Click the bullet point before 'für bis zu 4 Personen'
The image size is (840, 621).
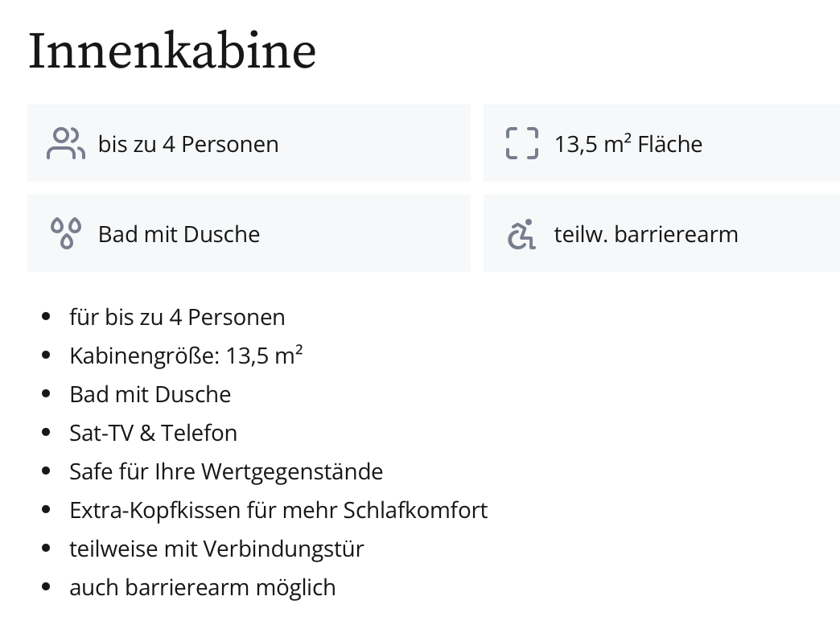coord(46,318)
